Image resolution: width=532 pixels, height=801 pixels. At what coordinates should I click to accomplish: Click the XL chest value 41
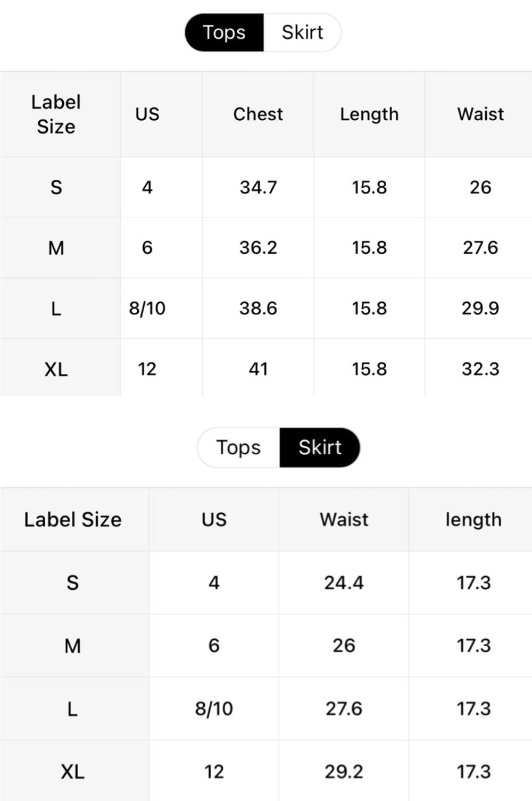(258, 369)
